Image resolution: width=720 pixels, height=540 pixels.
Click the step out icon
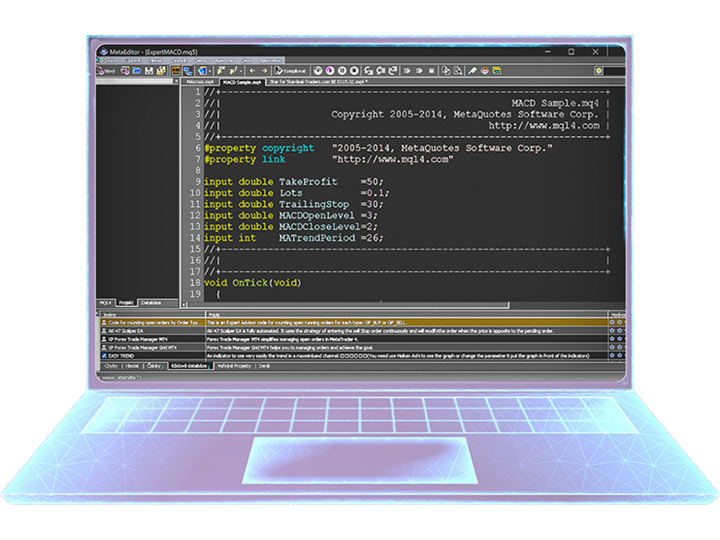pos(393,71)
